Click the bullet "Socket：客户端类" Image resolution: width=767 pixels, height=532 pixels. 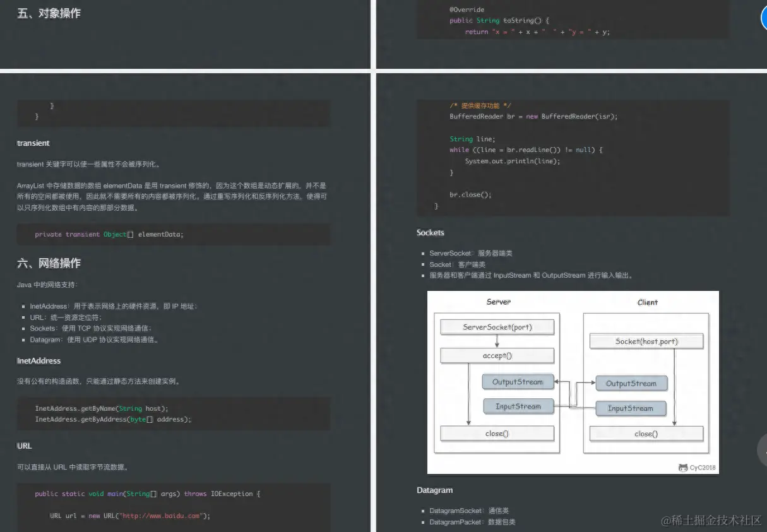pos(458,264)
